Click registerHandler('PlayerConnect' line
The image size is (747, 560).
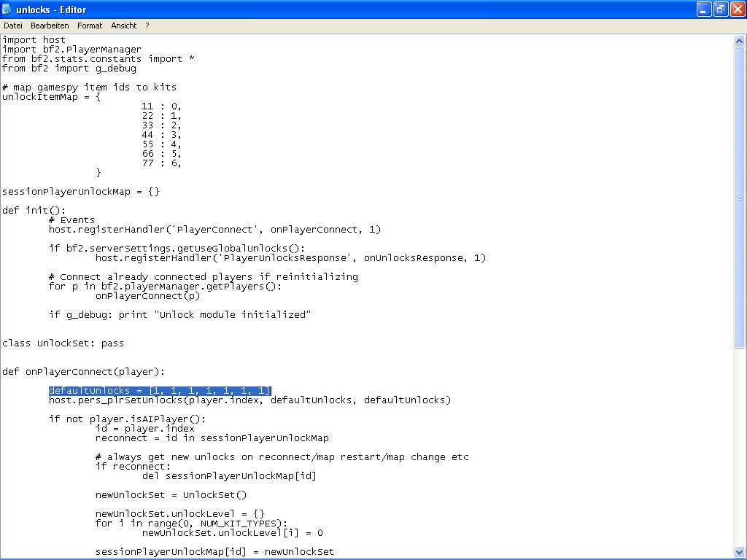click(215, 230)
